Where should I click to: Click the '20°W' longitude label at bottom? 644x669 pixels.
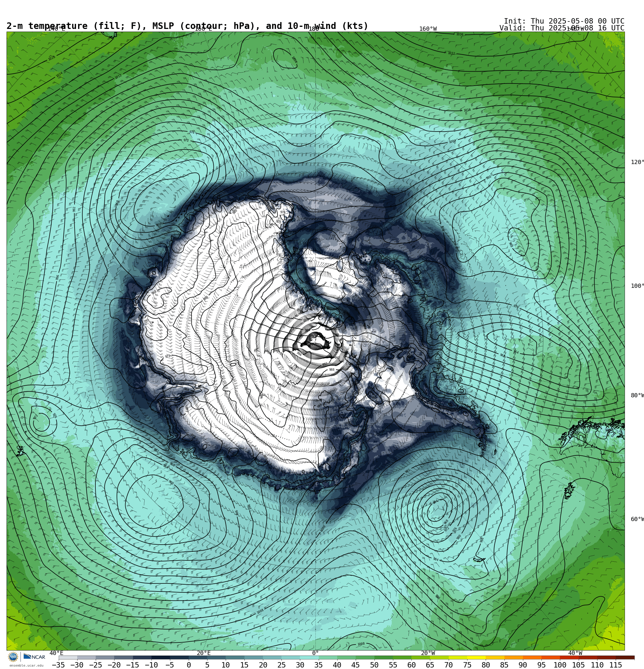click(x=428, y=653)
